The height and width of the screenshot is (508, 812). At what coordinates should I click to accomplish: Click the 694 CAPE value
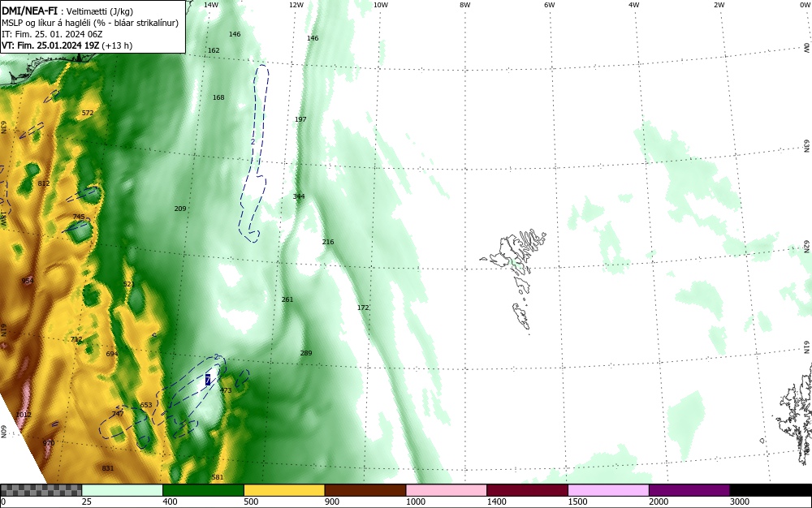112,354
